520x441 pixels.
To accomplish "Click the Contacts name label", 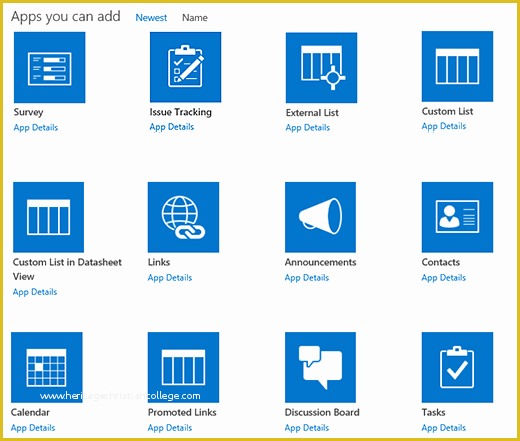I will coord(441,262).
